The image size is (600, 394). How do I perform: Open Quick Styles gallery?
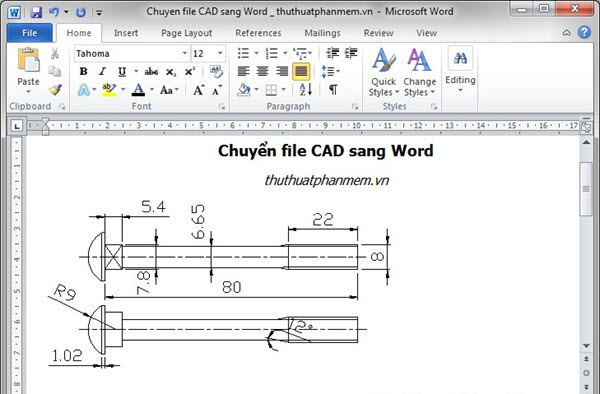pyautogui.click(x=384, y=72)
